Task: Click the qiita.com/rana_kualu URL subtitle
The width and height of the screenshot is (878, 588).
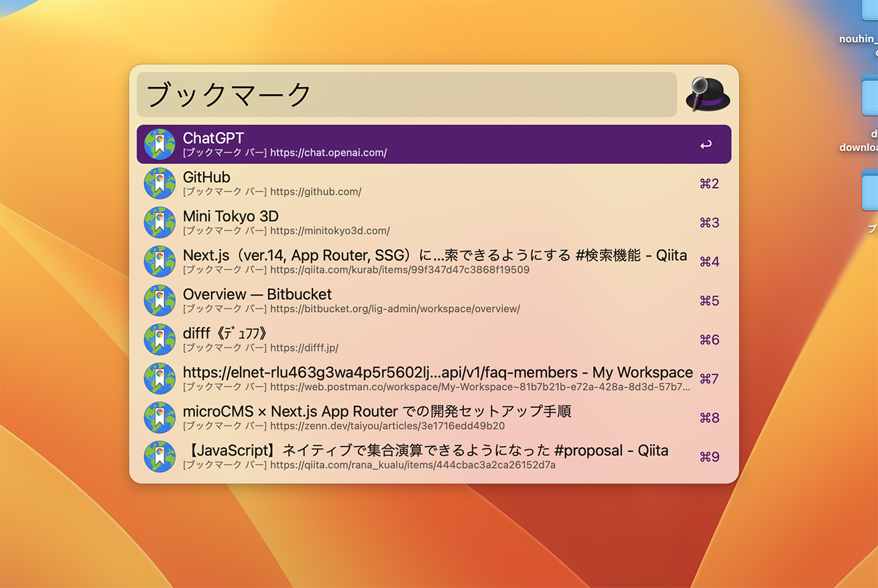Action: point(413,465)
